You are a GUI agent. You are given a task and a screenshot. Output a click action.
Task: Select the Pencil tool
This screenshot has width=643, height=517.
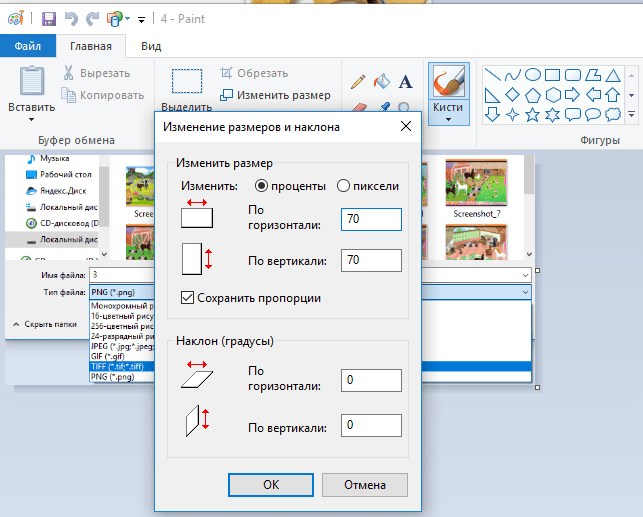click(357, 81)
